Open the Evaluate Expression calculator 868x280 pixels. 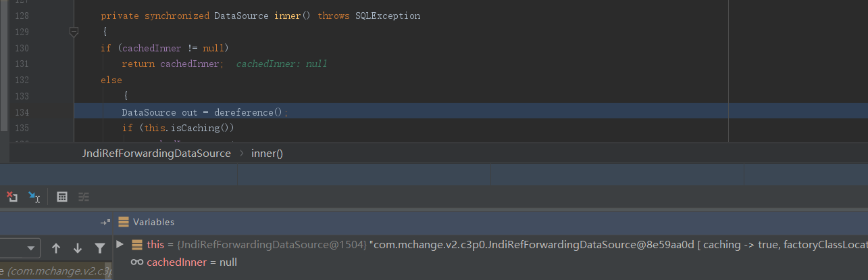(62, 197)
